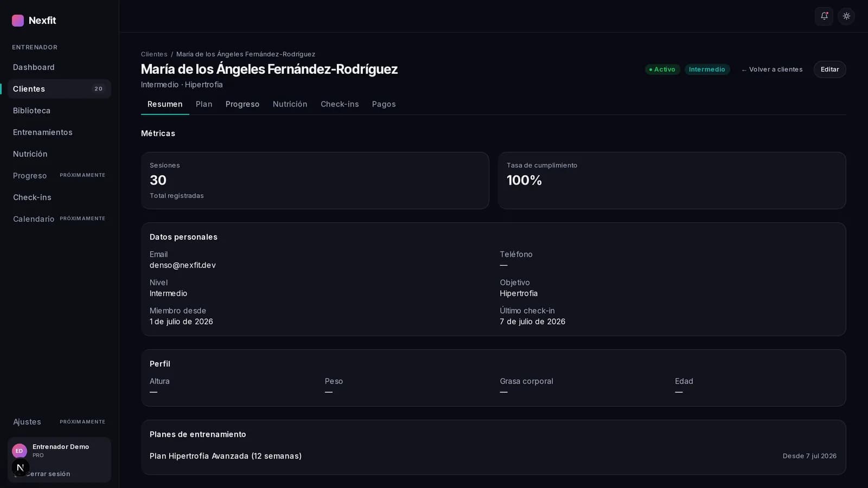Switch to the Resumen tab
Viewport: 868px width, 488px height.
165,104
